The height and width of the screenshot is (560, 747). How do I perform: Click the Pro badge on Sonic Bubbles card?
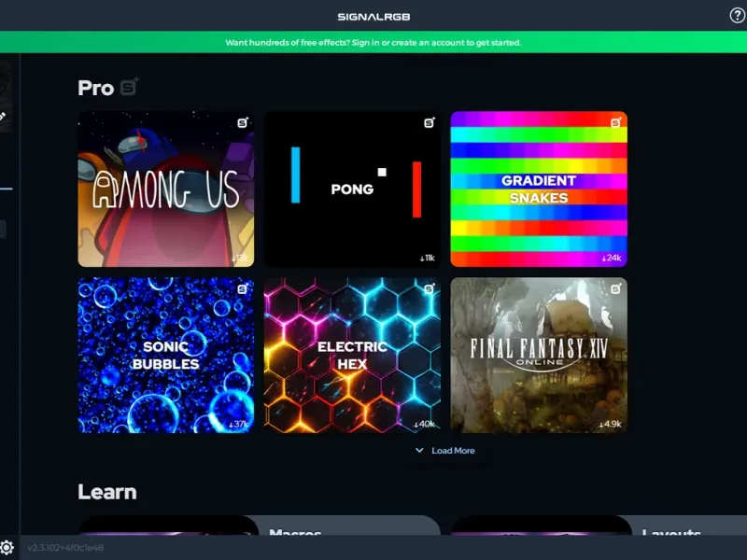point(243,288)
